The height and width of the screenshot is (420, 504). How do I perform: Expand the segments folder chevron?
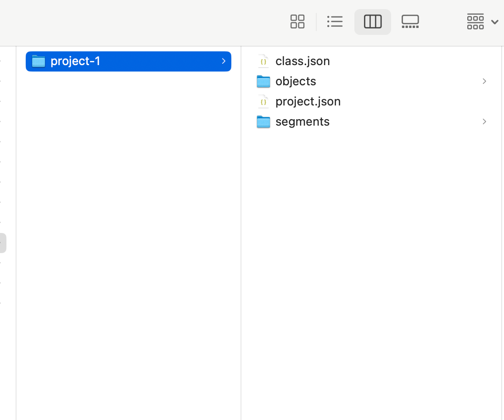(x=484, y=122)
